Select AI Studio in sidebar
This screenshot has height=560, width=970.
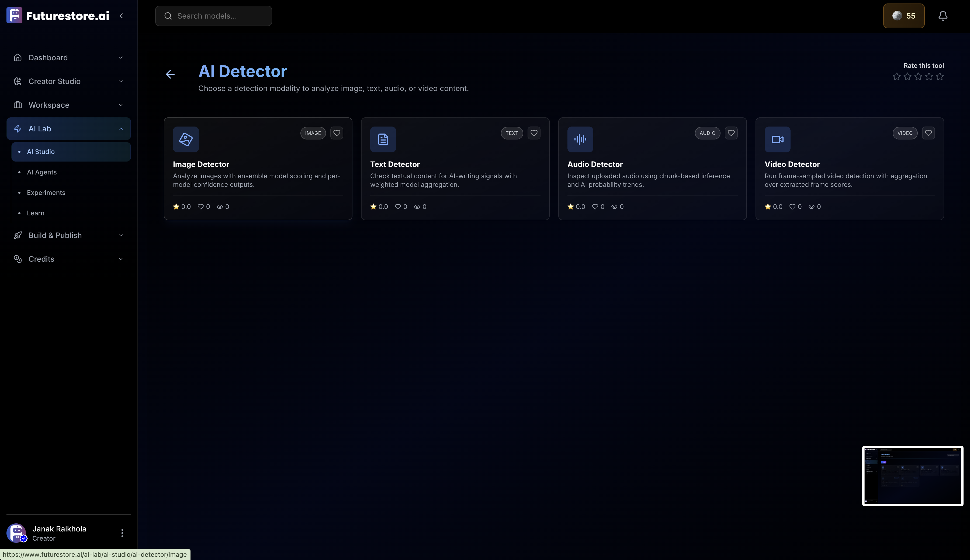click(x=71, y=152)
